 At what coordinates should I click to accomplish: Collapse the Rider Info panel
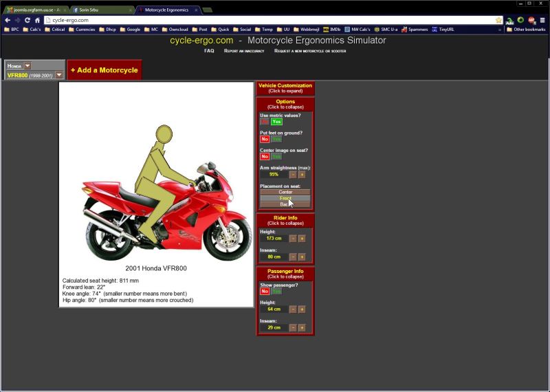285,220
